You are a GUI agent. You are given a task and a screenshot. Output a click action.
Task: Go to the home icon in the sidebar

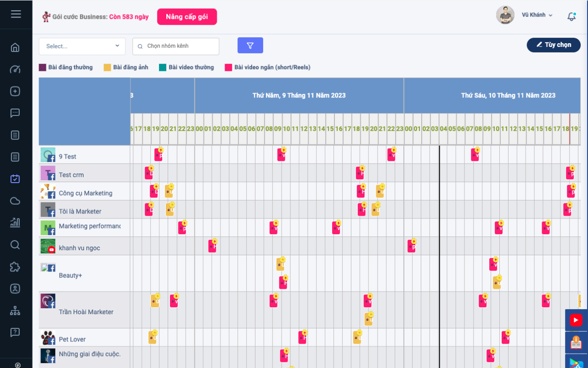[15, 47]
